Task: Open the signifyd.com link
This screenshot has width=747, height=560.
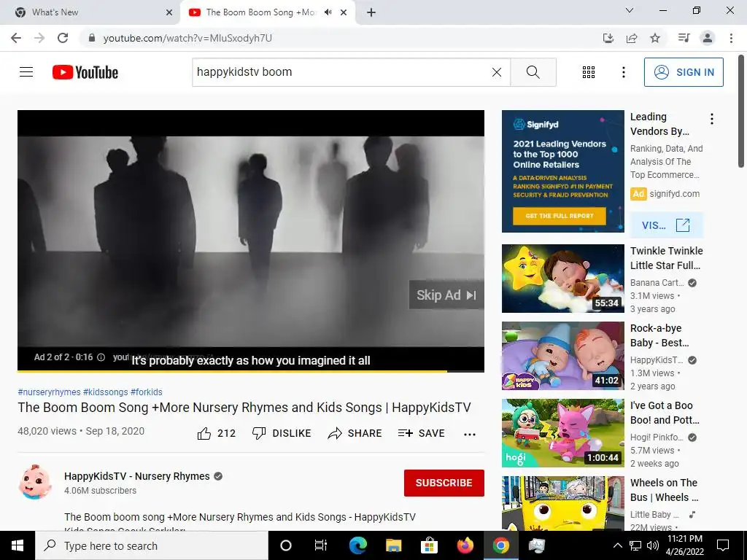Action: pyautogui.click(x=674, y=194)
